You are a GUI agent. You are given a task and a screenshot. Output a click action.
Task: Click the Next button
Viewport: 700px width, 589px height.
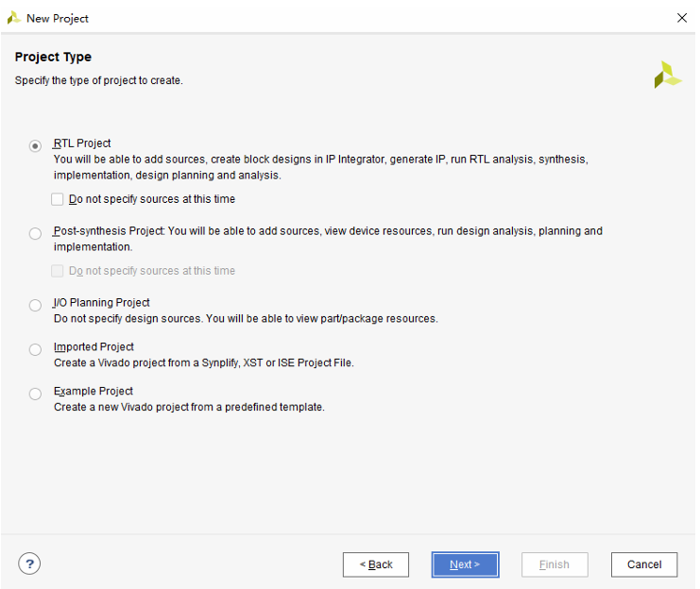pos(465,564)
